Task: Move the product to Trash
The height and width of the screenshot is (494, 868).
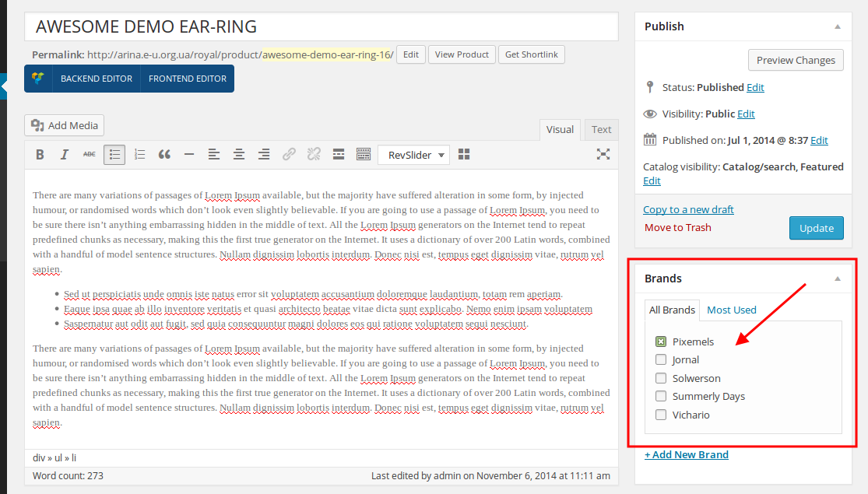Action: 677,227
